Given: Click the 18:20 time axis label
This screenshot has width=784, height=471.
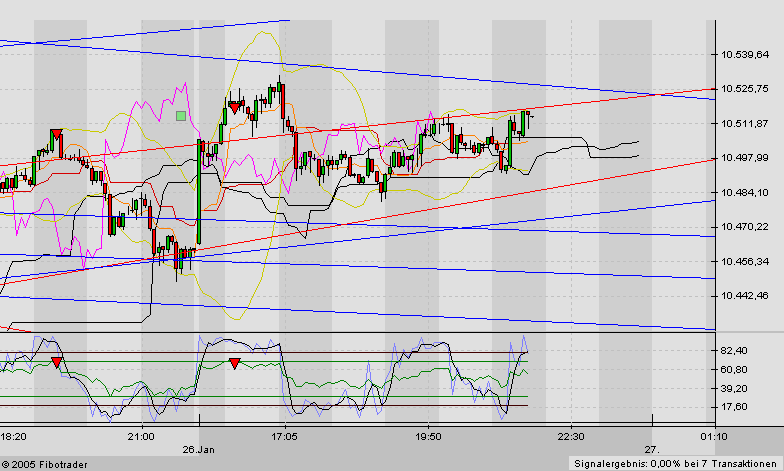Looking at the screenshot, I should click(x=14, y=437).
